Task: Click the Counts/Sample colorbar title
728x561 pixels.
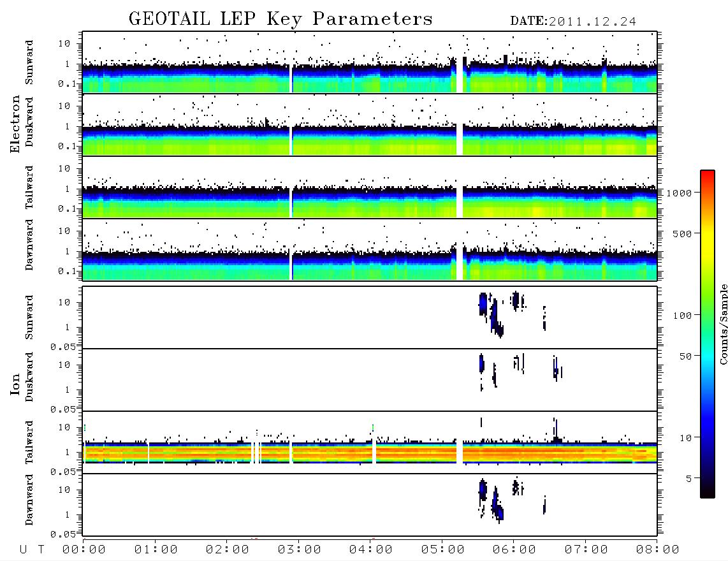Action: [x=723, y=324]
